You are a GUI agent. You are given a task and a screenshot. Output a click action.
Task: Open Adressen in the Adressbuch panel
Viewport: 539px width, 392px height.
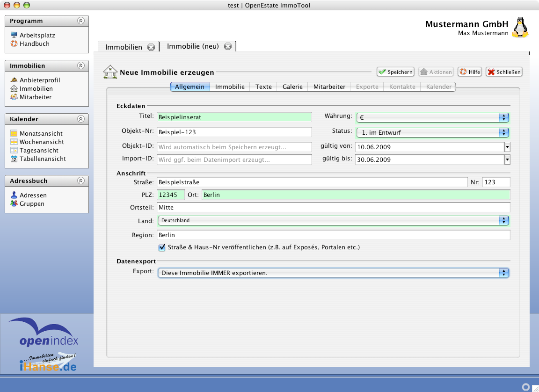(x=33, y=195)
